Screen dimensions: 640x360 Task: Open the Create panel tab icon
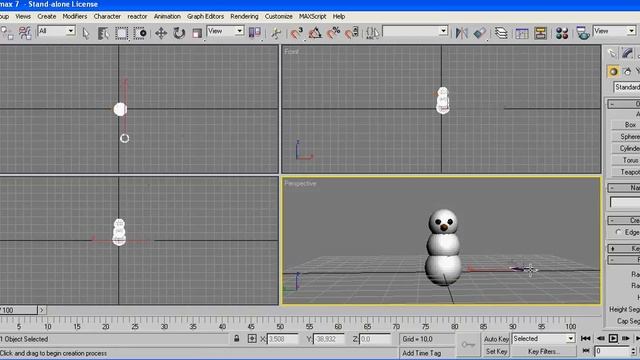coord(612,53)
